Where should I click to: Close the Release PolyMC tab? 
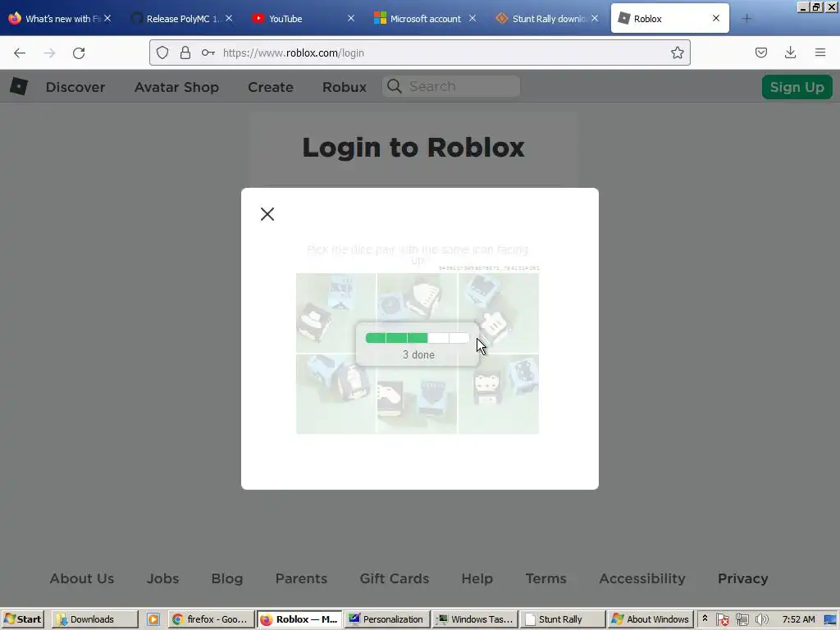coord(229,18)
